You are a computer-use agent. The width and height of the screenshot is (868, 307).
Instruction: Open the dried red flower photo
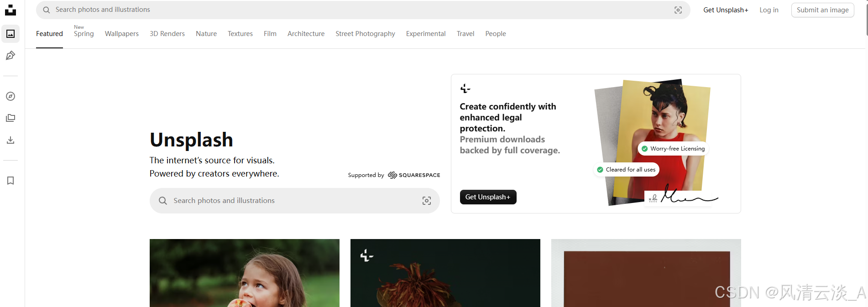(445, 273)
